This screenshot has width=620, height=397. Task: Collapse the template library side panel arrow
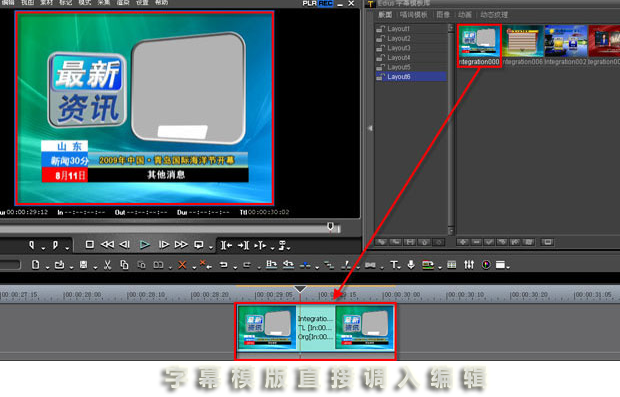click(370, 128)
